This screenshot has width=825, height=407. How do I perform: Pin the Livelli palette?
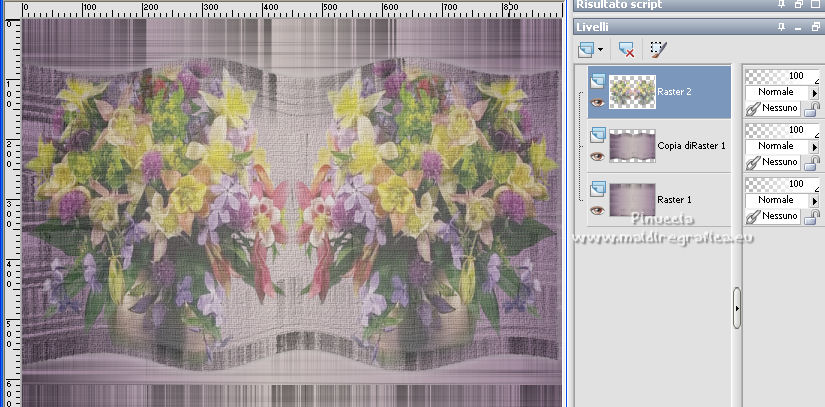coord(781,27)
